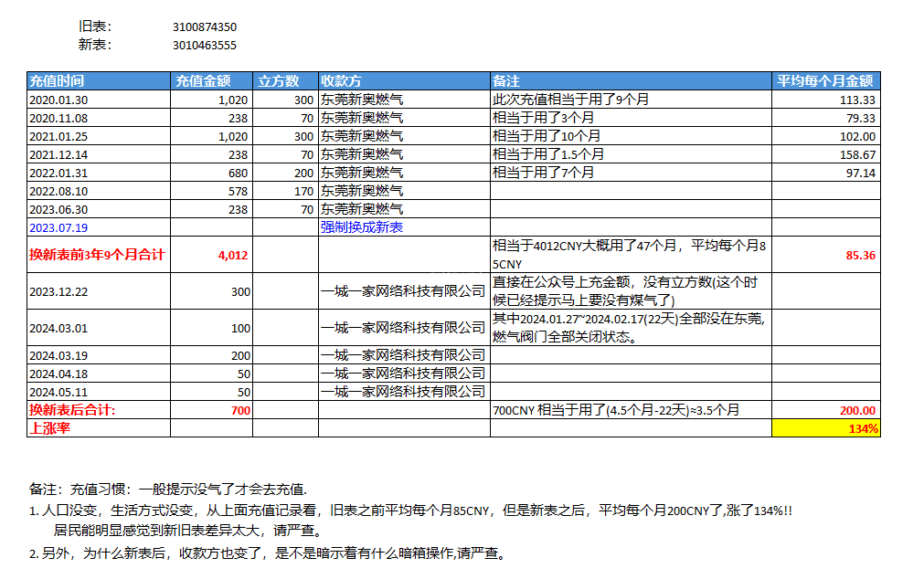Select the red 换新表前3年9个月合计 cell
Image resolution: width=924 pixels, height=579 pixels.
(99, 255)
